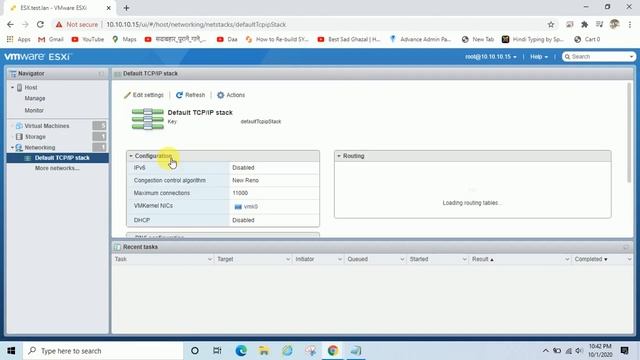Click the Networking icon in Navigator
The image size is (640, 360).
19,147
